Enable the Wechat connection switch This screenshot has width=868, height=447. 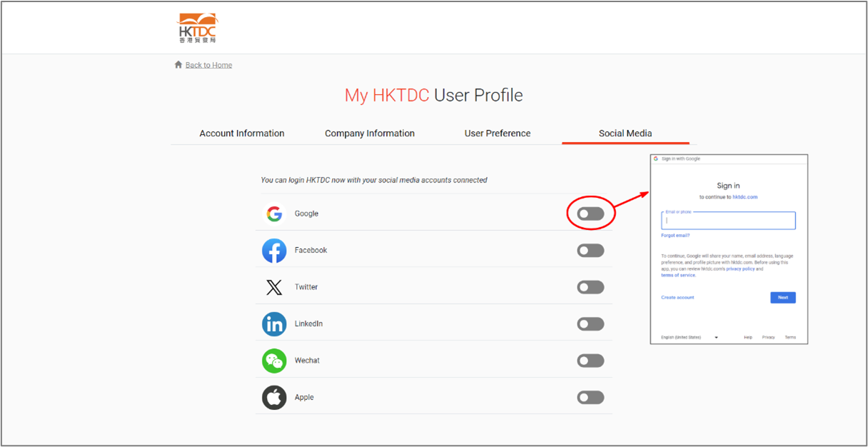590,361
